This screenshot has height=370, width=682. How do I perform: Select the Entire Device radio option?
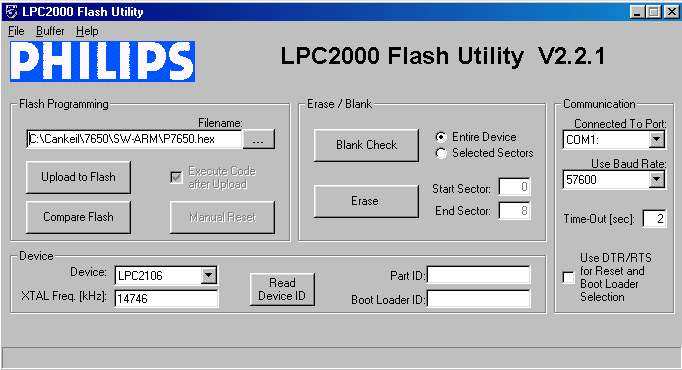[x=441, y=137]
